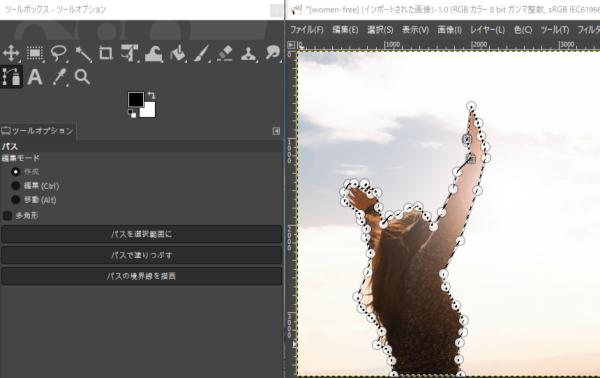
Task: Open the レイヤー(L) menu
Action: pyautogui.click(x=488, y=29)
